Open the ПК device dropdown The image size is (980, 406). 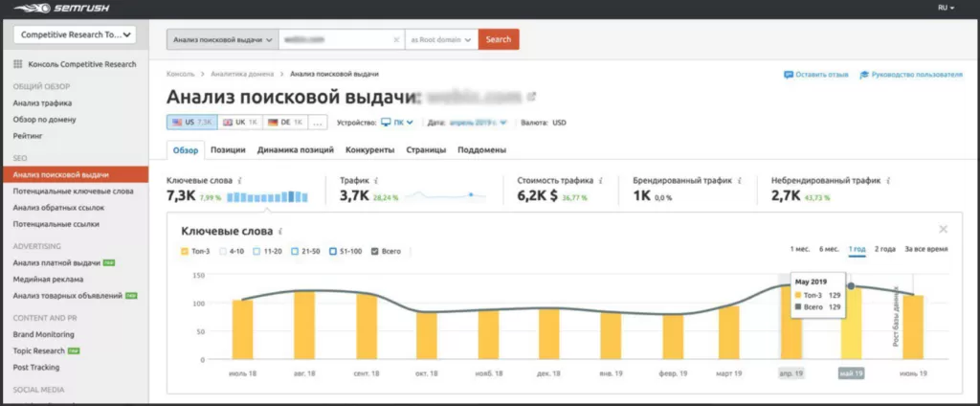point(403,123)
